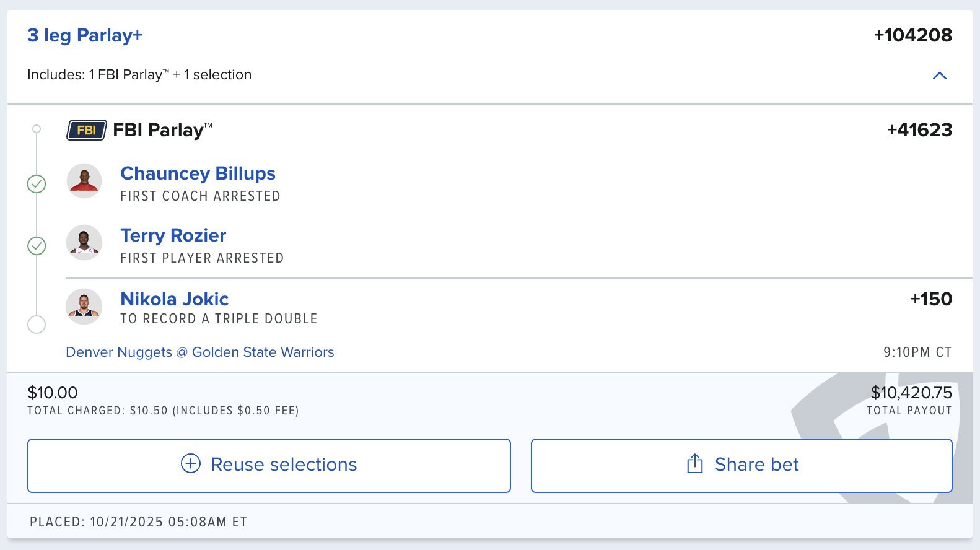Screen dimensions: 980x550
Task: Click empty status circle beside Nikola Jokic
Action: 37,325
